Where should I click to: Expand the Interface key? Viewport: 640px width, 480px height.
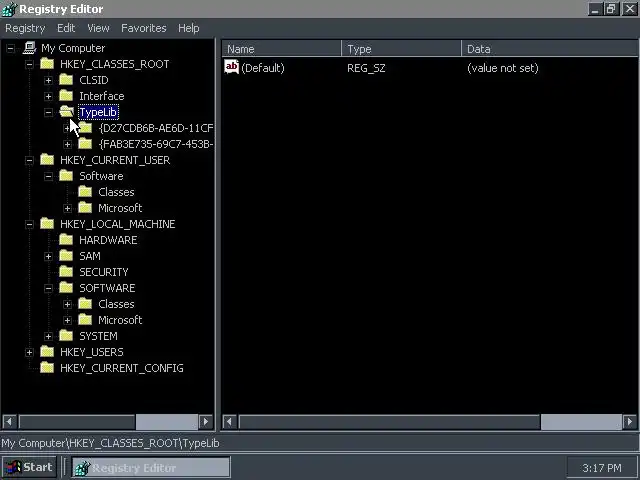[x=48, y=96]
